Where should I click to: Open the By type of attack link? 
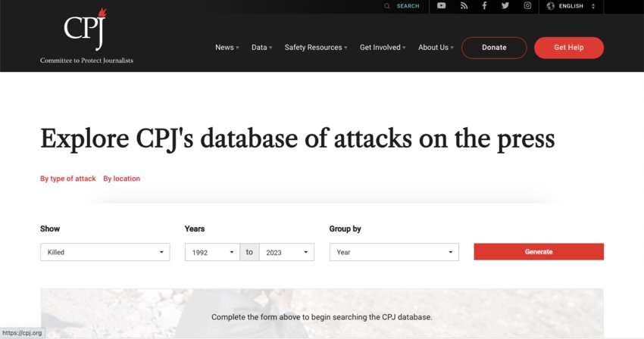click(67, 179)
